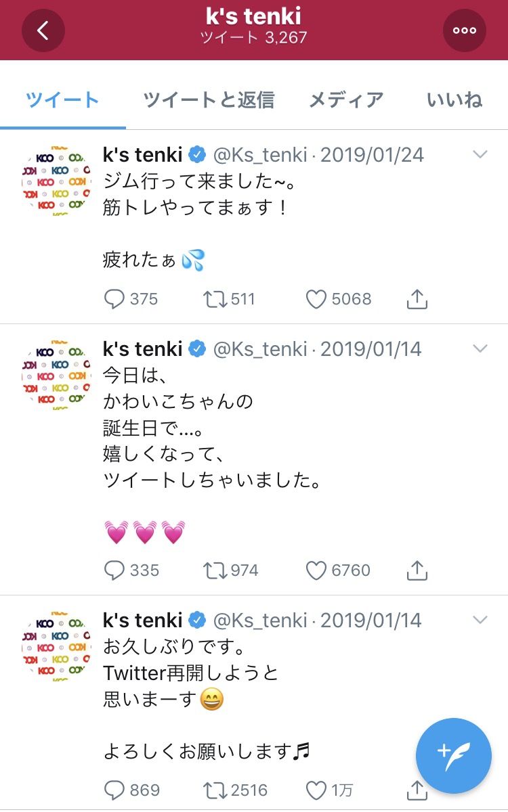Viewport: 508px width, 812px height.
Task: Retweet the gym tweet with 511 retweets
Action: pyautogui.click(x=215, y=299)
